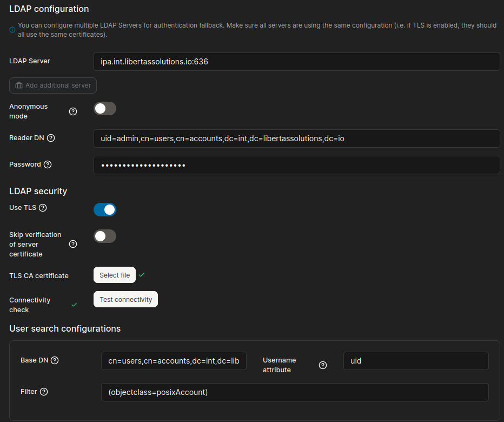Click the Password field help icon

(48, 164)
